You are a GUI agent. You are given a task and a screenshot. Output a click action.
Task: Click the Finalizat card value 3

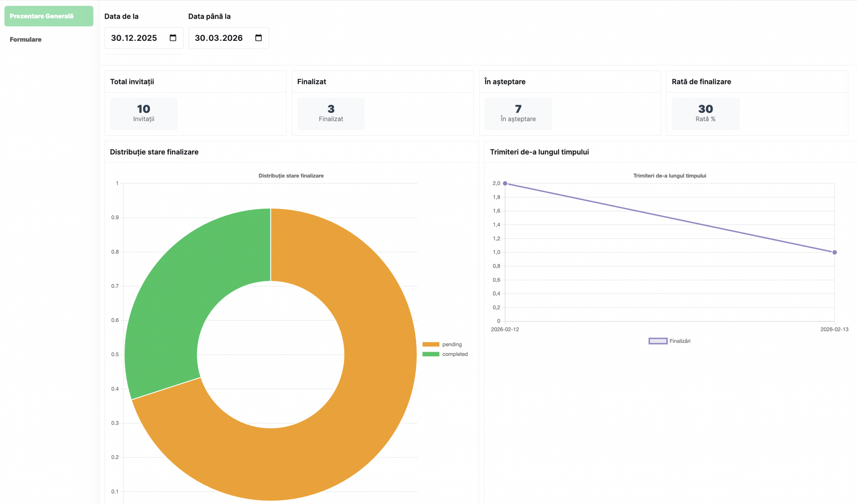331,109
